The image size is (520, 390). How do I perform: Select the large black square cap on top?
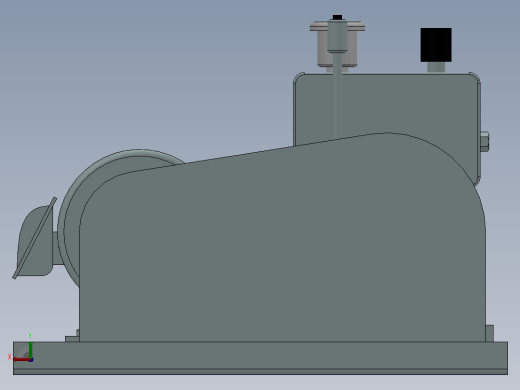[x=436, y=45]
